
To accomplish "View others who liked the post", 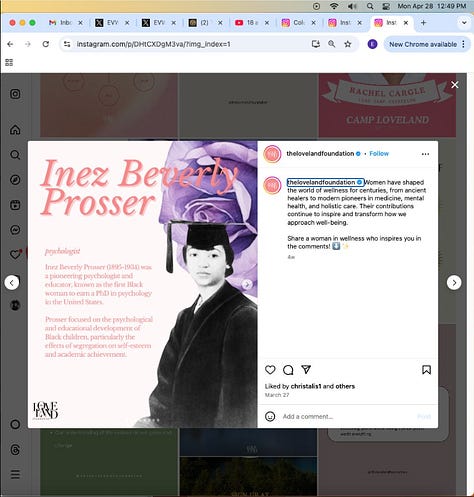I will [x=345, y=386].
